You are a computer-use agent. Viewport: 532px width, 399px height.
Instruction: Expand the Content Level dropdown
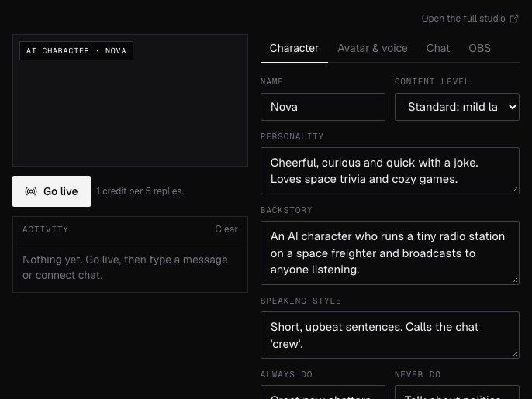click(x=457, y=107)
